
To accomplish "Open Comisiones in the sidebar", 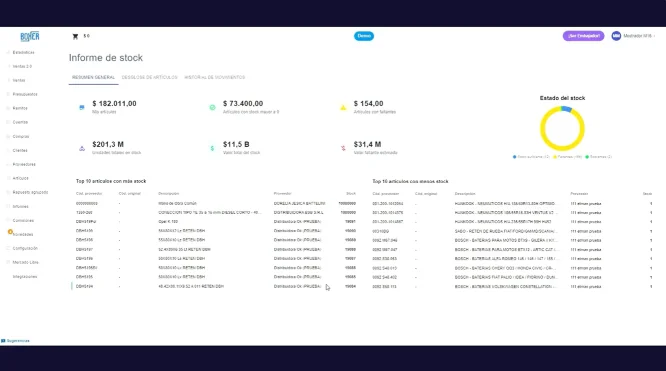I will coord(23,220).
